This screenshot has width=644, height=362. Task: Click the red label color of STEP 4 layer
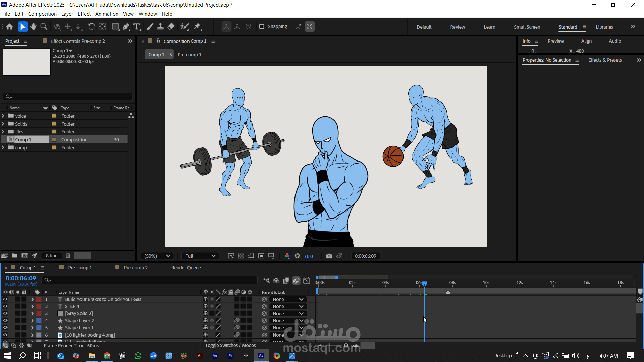point(39,306)
